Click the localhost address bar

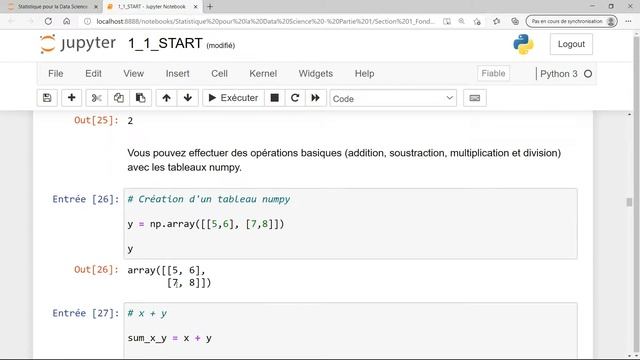[x=265, y=21]
